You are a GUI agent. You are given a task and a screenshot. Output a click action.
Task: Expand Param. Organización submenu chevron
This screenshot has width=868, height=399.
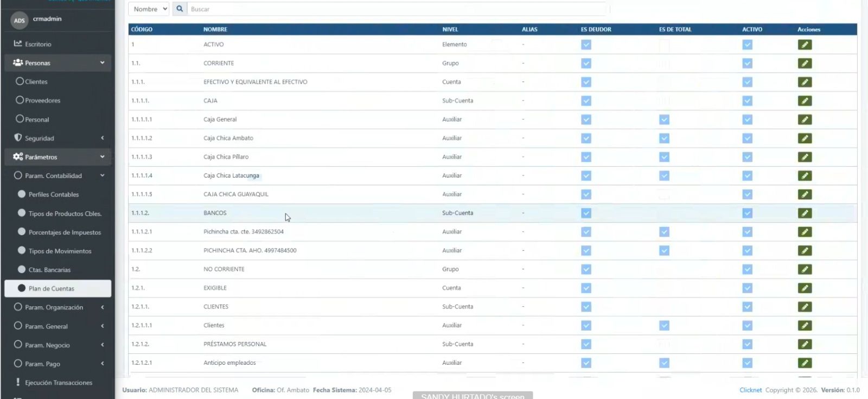point(102,307)
